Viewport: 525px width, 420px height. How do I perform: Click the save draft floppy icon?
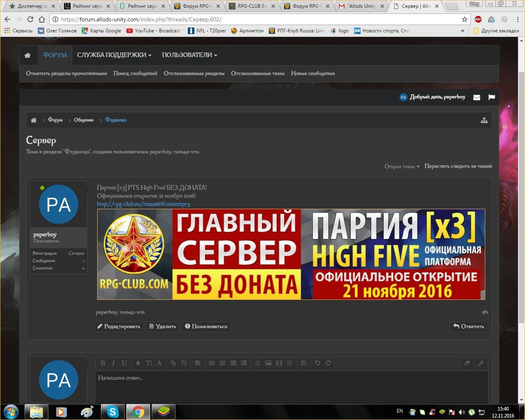[x=304, y=363]
